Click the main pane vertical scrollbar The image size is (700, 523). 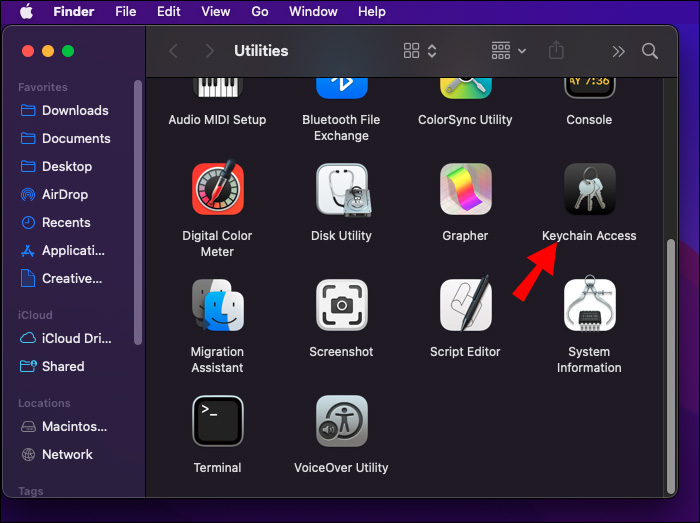click(x=671, y=366)
